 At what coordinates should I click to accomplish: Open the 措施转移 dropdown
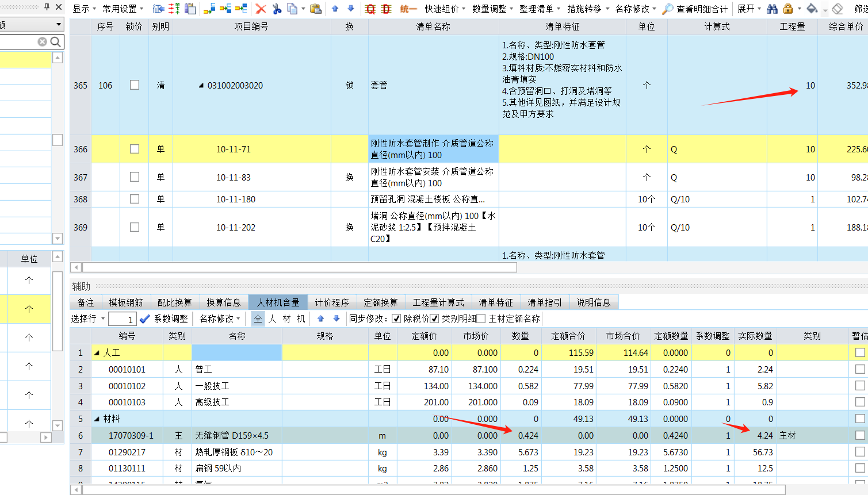(588, 9)
